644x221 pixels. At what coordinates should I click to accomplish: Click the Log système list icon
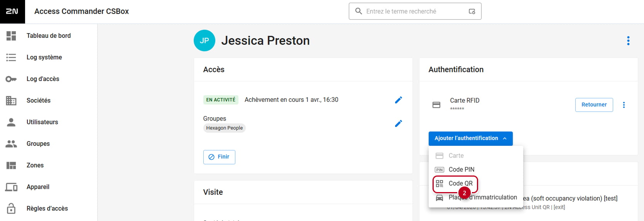[11, 57]
